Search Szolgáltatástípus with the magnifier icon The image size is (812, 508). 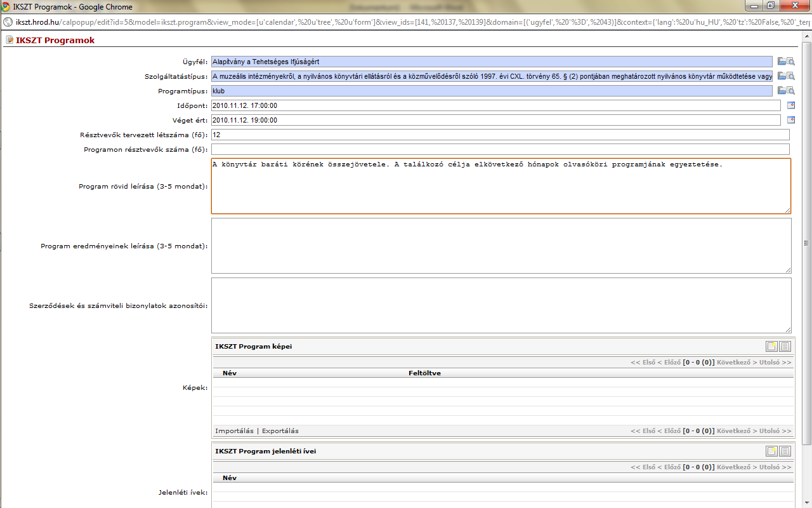[791, 76]
